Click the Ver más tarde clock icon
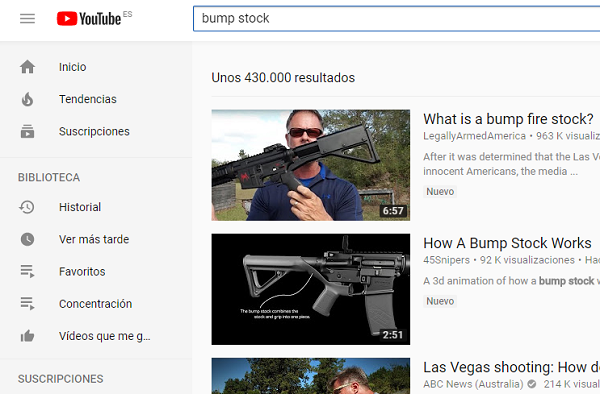The width and height of the screenshot is (600, 394). 27,239
